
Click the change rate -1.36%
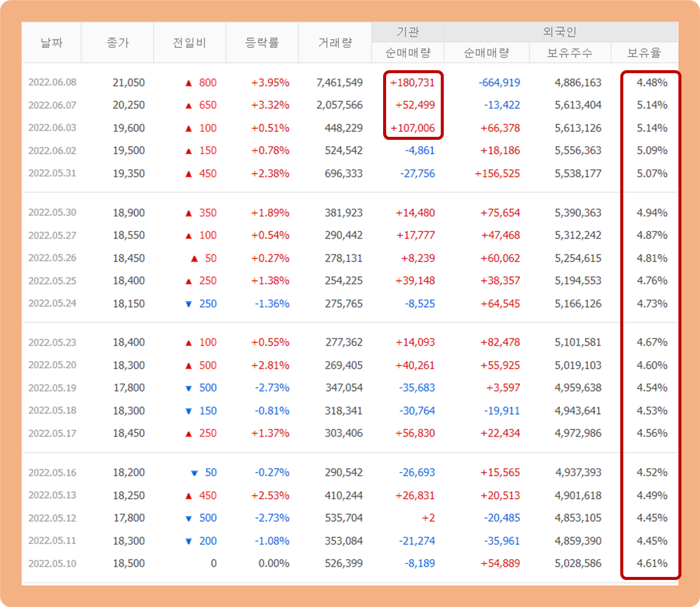272,303
